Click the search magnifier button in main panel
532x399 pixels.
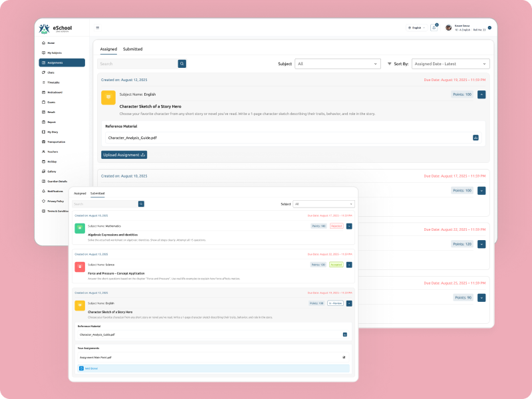tap(182, 64)
